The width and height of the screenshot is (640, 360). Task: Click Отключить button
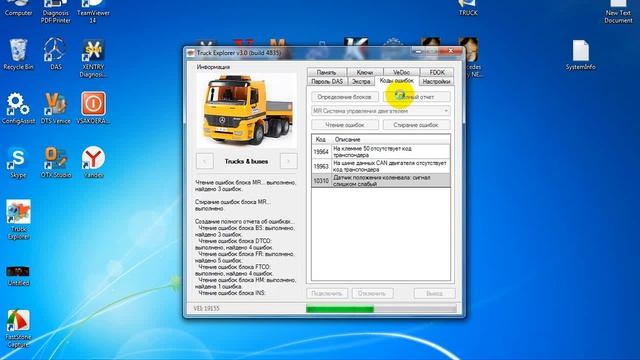pos(372,293)
